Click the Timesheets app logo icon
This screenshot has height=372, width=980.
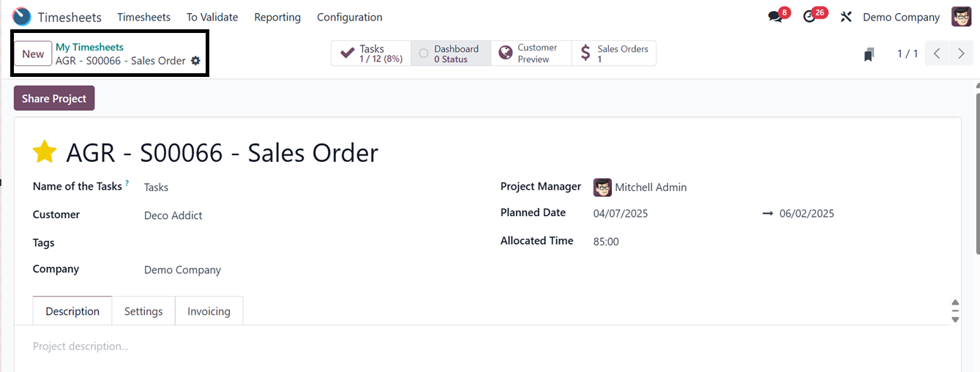pyautogui.click(x=22, y=17)
